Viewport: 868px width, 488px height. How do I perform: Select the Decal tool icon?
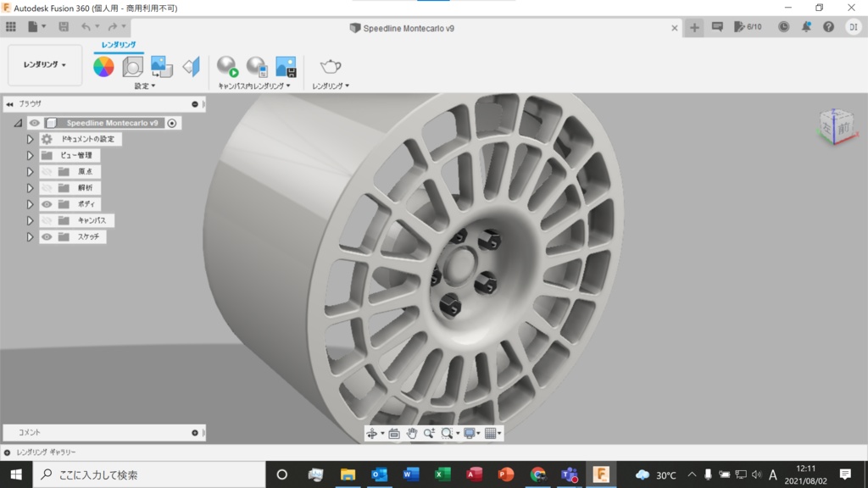click(161, 66)
